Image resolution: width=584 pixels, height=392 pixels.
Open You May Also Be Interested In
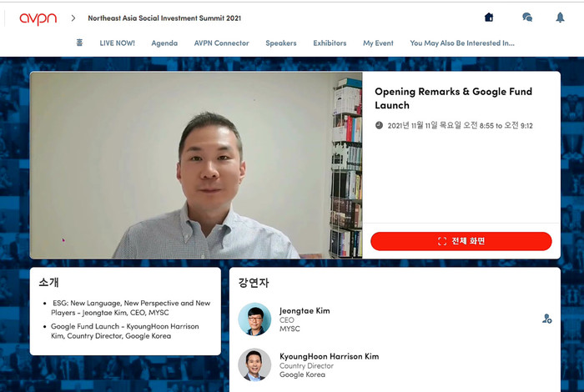462,43
